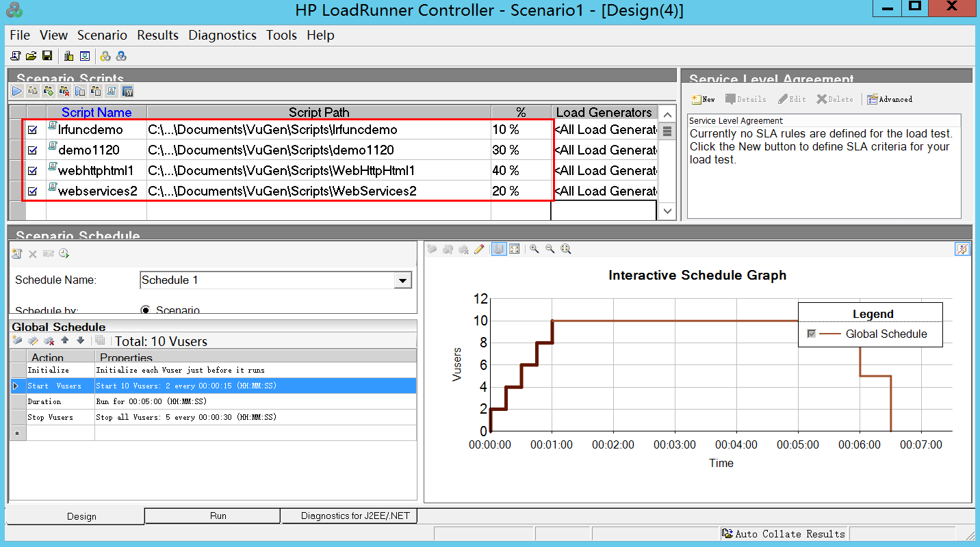
Task: Open the Load Generators toolbar icon
Action: [x=68, y=55]
